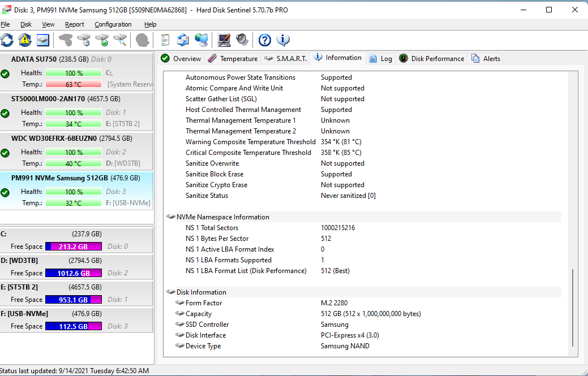Switch to the S.M.A.R.T. tab
588x376 pixels.
click(x=285, y=59)
